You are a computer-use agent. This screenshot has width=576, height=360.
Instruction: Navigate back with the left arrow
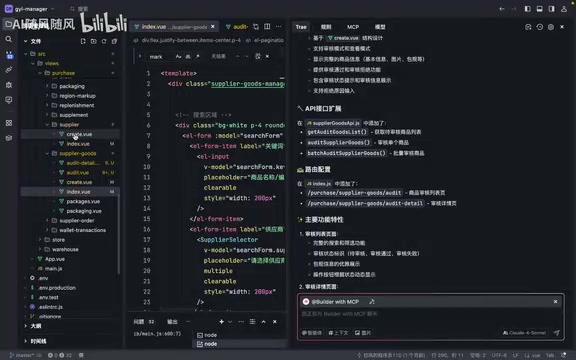(x=502, y=9)
